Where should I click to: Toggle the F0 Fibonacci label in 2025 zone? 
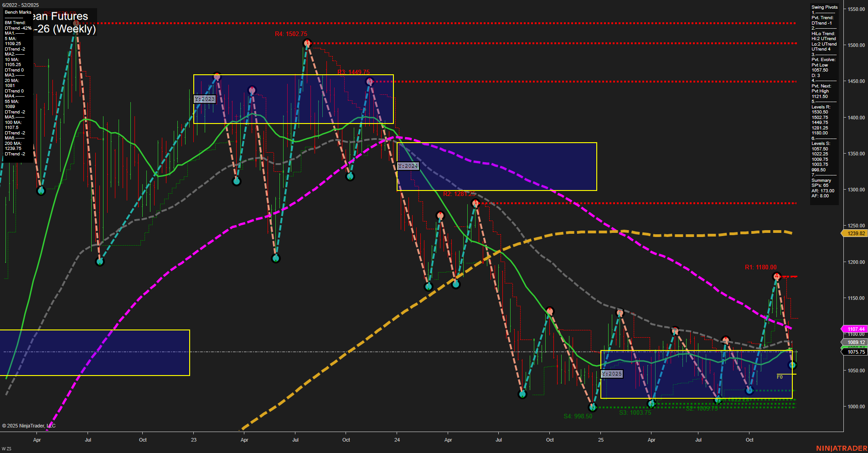pyautogui.click(x=780, y=376)
